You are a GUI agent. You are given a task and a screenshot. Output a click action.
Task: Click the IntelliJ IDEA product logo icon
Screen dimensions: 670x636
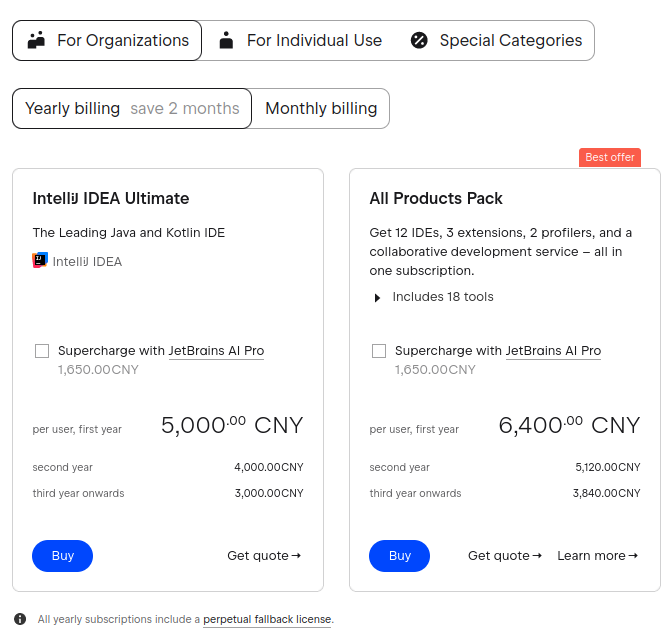[x=40, y=261]
